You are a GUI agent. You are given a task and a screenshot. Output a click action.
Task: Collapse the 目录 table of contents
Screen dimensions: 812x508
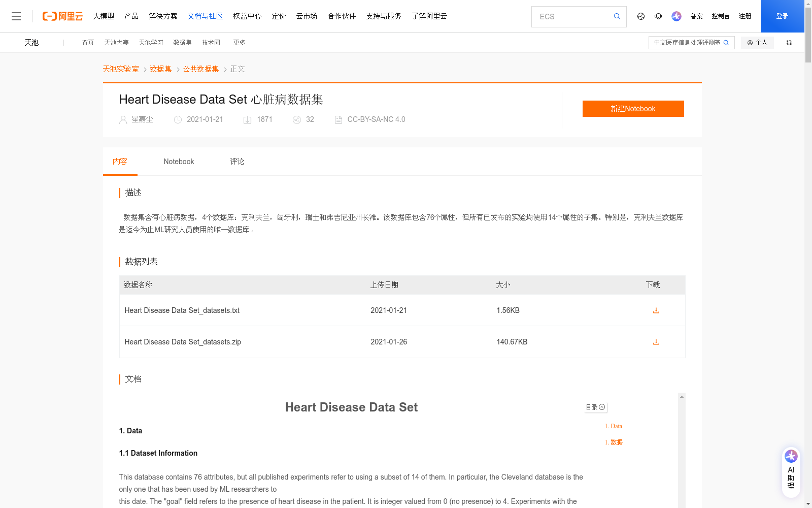[595, 407]
